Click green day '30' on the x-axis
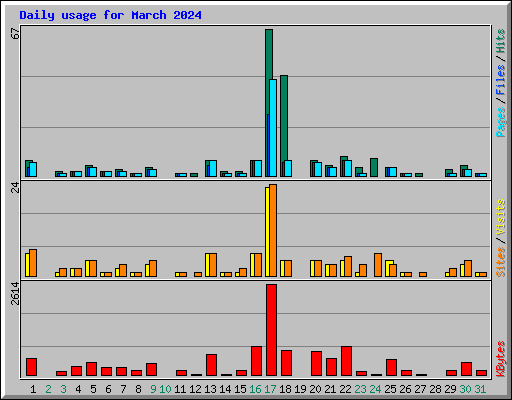Screen dimensions: 512x400 pos(465,389)
